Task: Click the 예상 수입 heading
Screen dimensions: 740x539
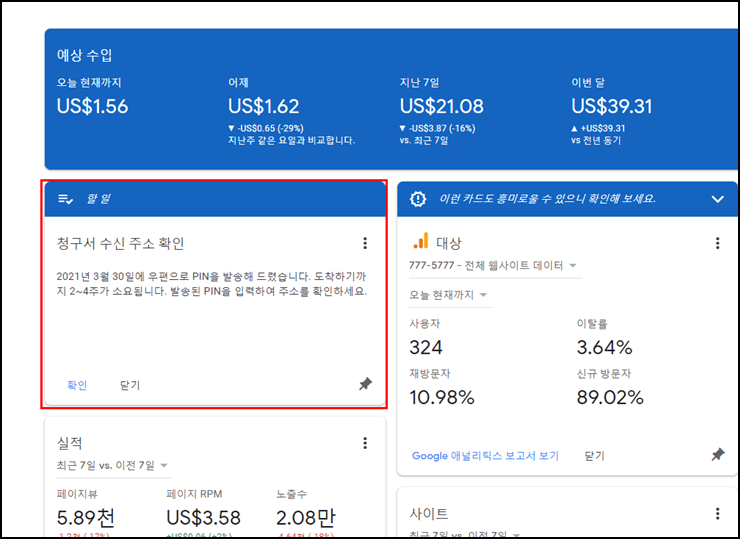Action: coord(84,55)
